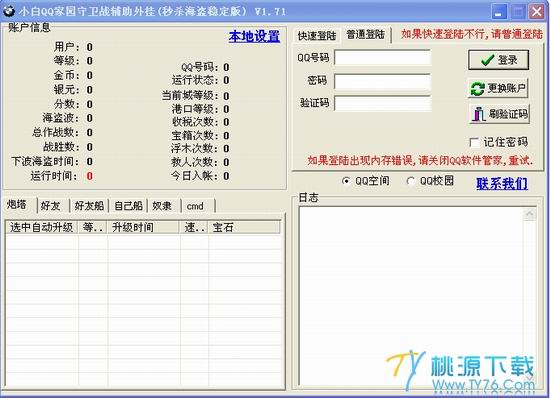
Task: Open the 本地设置 local settings link
Action: click(254, 36)
